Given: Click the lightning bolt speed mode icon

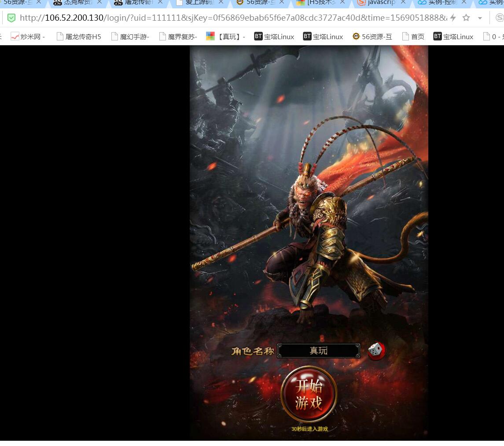Looking at the screenshot, I should (x=453, y=18).
